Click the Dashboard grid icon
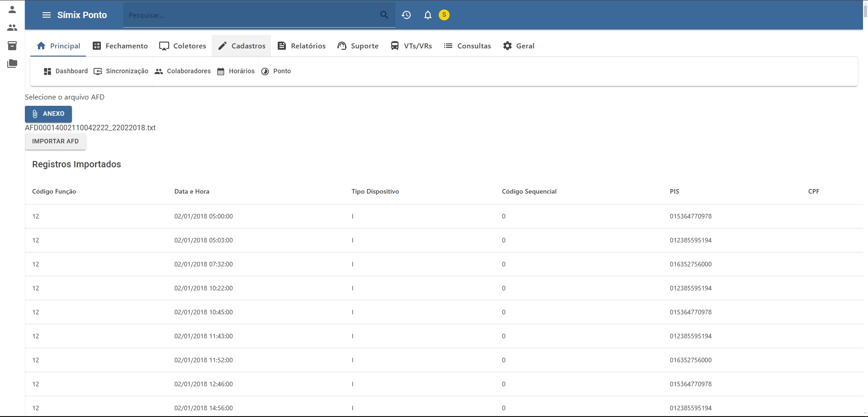868x417 pixels. [x=47, y=71]
